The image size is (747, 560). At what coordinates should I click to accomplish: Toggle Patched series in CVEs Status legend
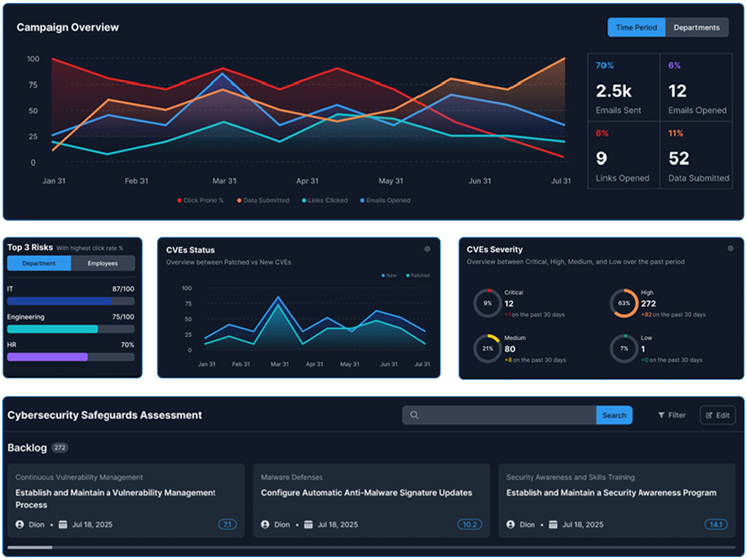click(416, 276)
